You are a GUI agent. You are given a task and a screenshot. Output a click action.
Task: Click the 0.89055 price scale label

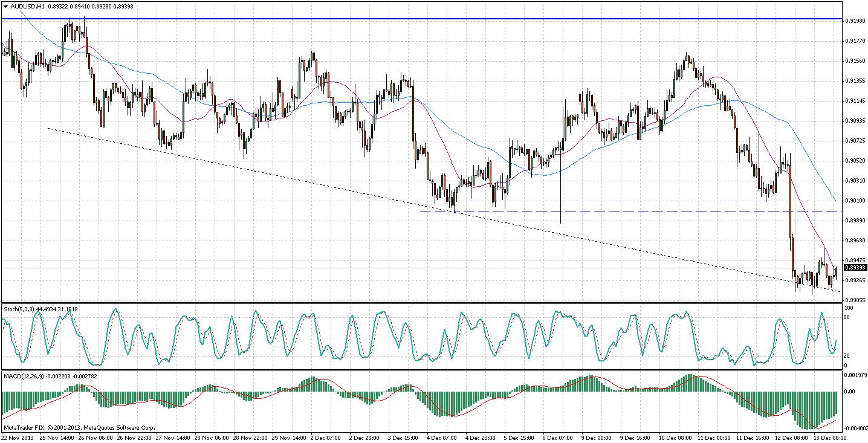pos(855,300)
